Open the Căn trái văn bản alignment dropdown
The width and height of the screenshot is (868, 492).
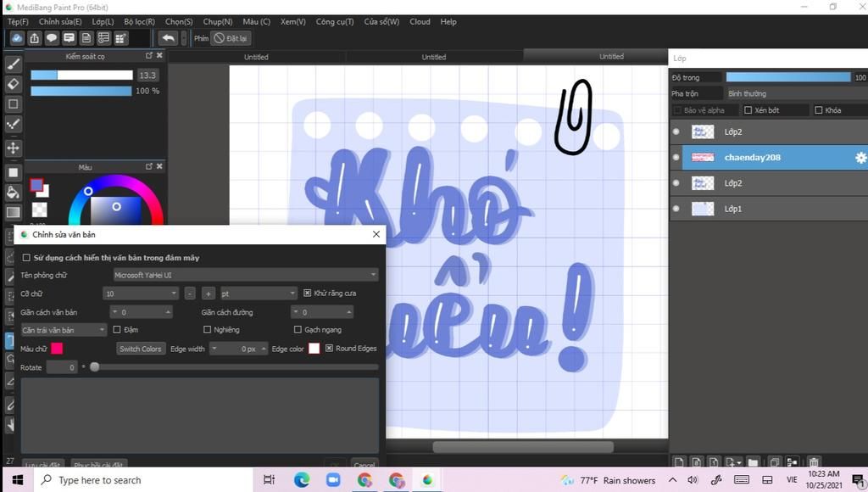tap(63, 330)
